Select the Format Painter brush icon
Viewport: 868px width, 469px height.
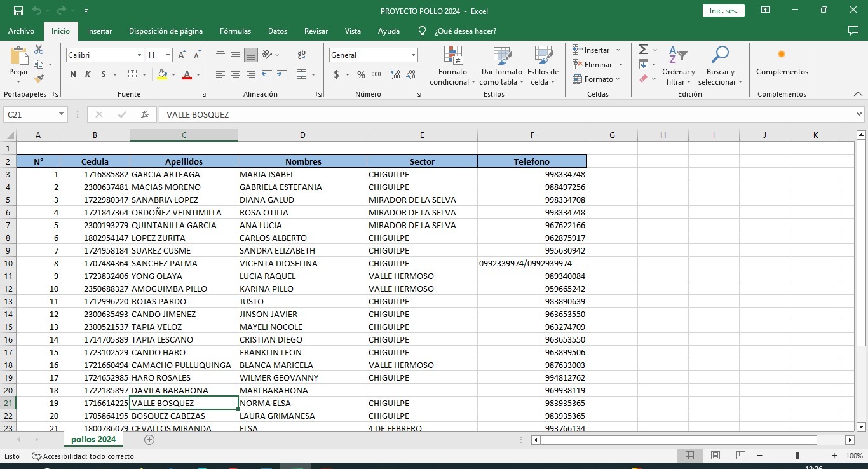click(x=39, y=79)
